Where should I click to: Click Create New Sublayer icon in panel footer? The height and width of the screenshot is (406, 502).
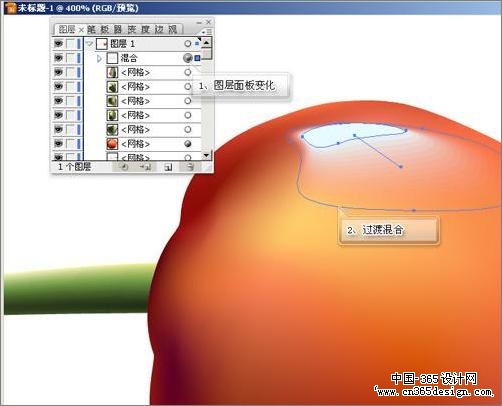(146, 167)
